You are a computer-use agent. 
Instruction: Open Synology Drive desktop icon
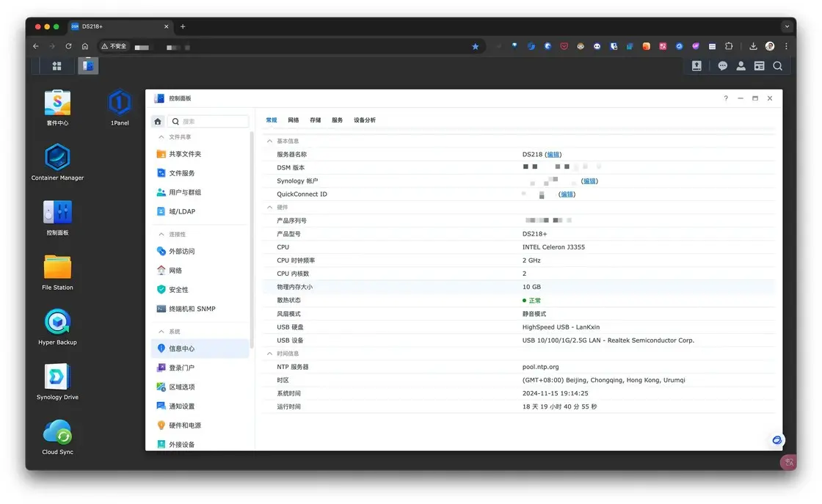58,381
